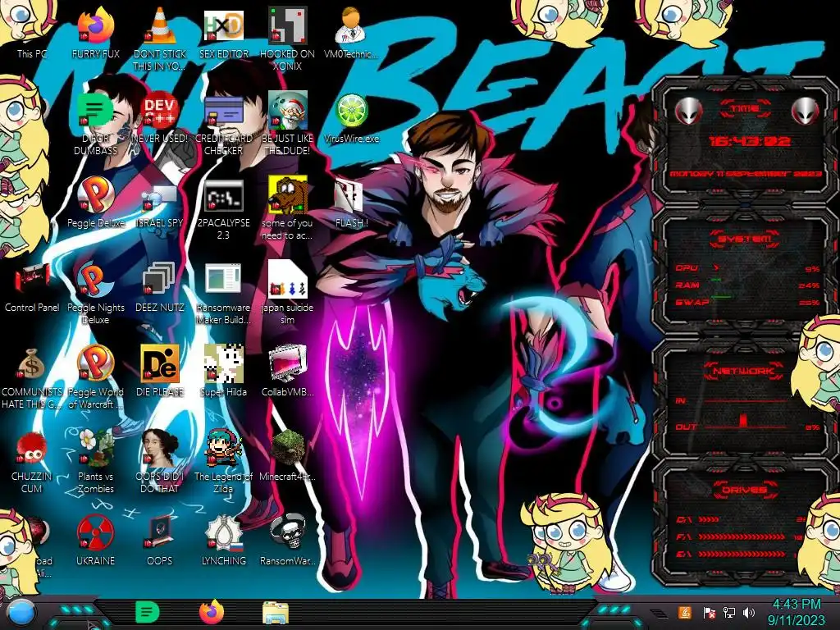The image size is (840, 630).
Task: Click the red digital clock readout
Action: click(750, 141)
